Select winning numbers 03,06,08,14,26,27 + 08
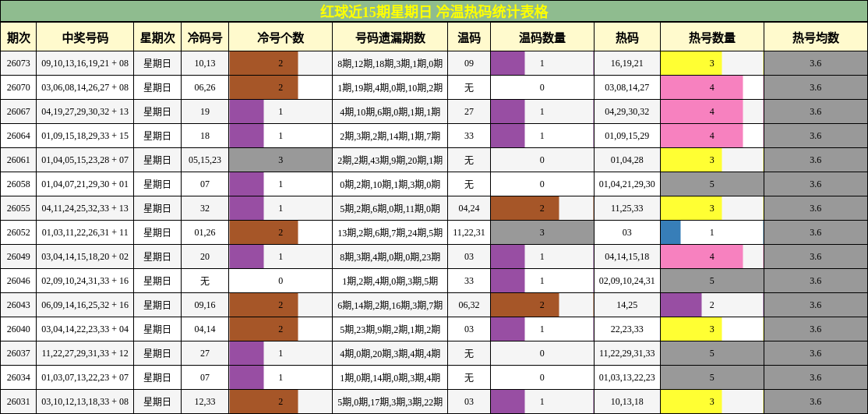This screenshot has width=868, height=414. click(x=85, y=87)
